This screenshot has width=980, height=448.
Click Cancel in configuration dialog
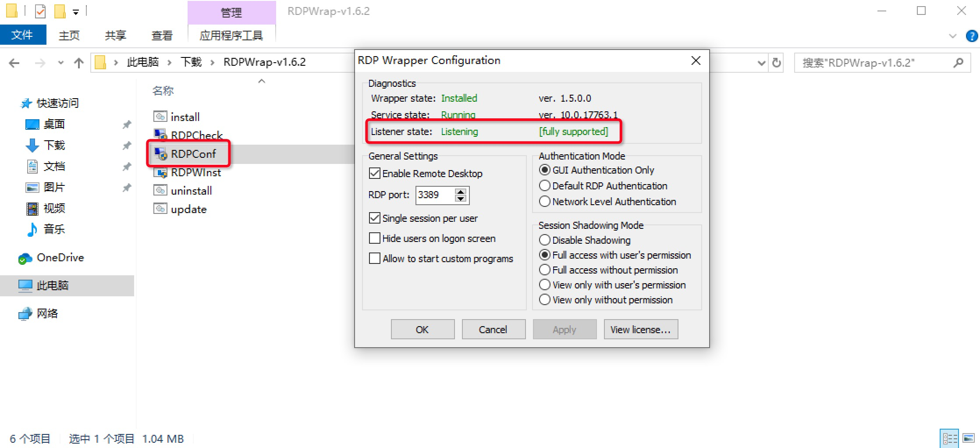coord(494,329)
